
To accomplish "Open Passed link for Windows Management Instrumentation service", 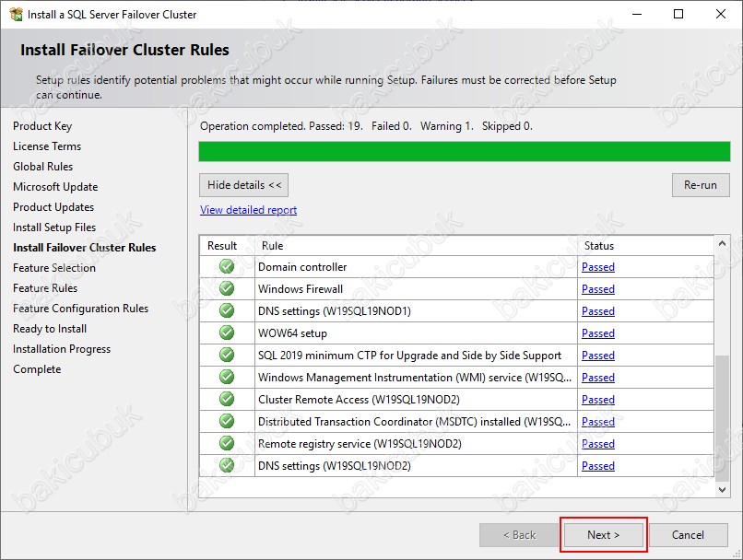I will [x=598, y=378].
